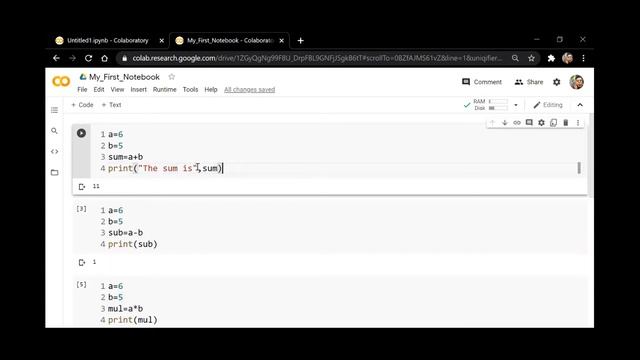Click the Colab CO logo
This screenshot has height=360, width=640.
pyautogui.click(x=61, y=82)
